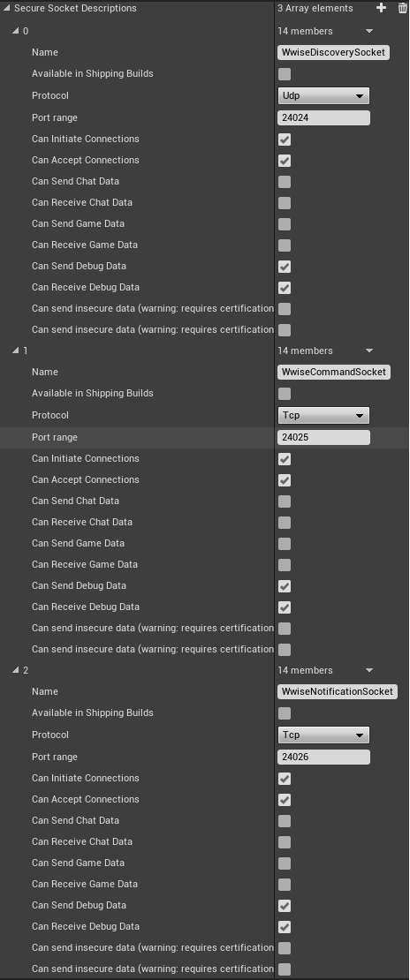Collapse array element 2

(15, 670)
